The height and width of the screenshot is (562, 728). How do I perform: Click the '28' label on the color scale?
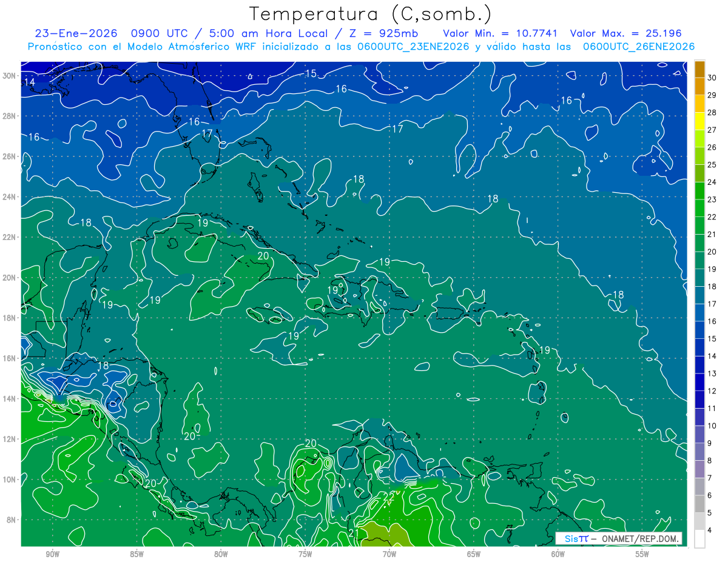click(712, 113)
